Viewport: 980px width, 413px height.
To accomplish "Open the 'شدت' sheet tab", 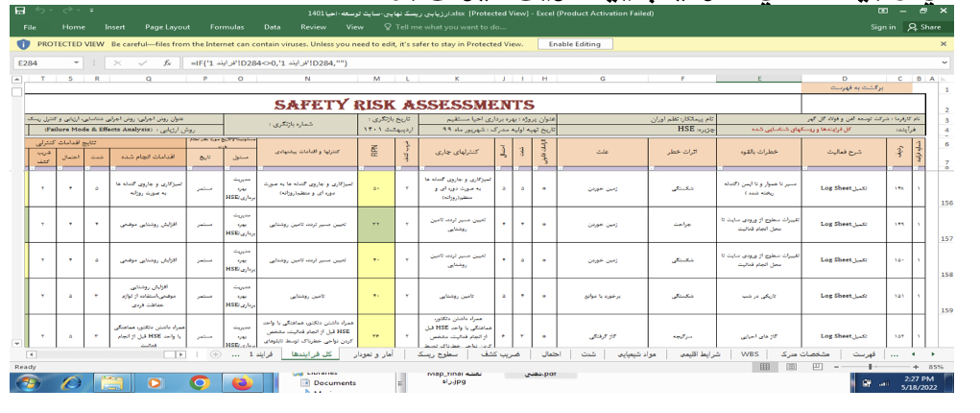I will coord(589,354).
